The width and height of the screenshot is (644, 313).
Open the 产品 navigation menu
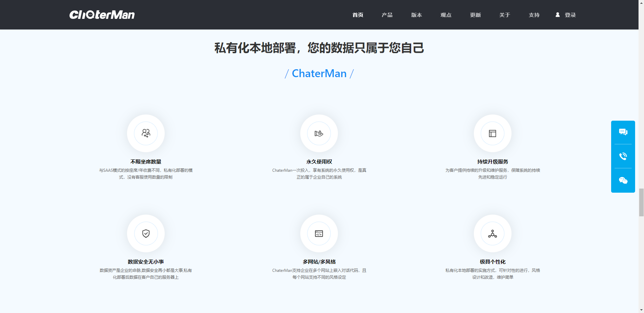(387, 15)
